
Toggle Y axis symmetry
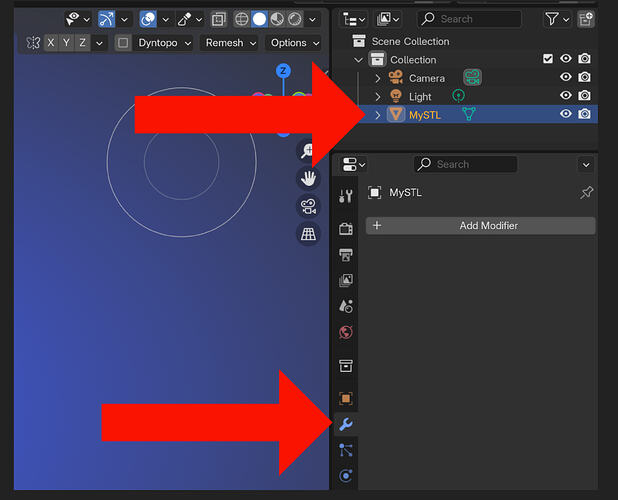67,43
